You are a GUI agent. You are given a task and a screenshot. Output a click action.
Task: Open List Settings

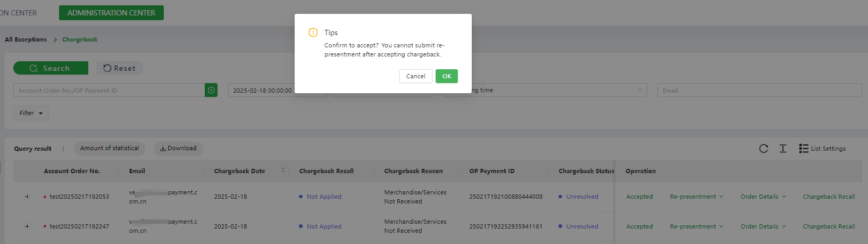pos(822,149)
